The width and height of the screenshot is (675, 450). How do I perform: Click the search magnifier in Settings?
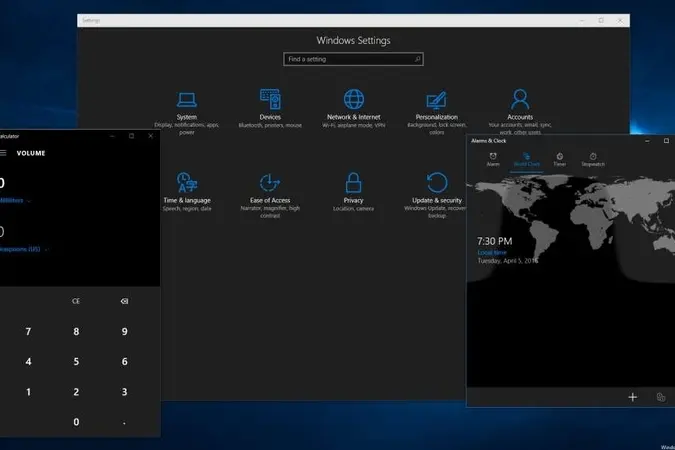[417, 59]
